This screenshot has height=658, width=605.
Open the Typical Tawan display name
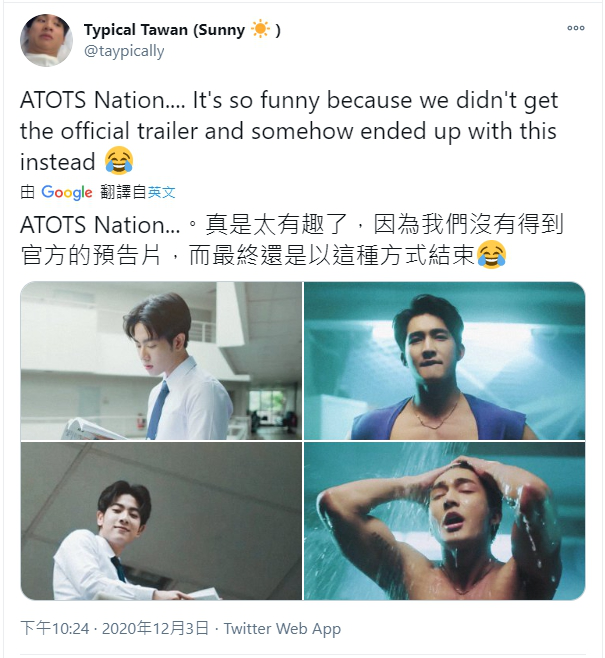pyautogui.click(x=182, y=30)
